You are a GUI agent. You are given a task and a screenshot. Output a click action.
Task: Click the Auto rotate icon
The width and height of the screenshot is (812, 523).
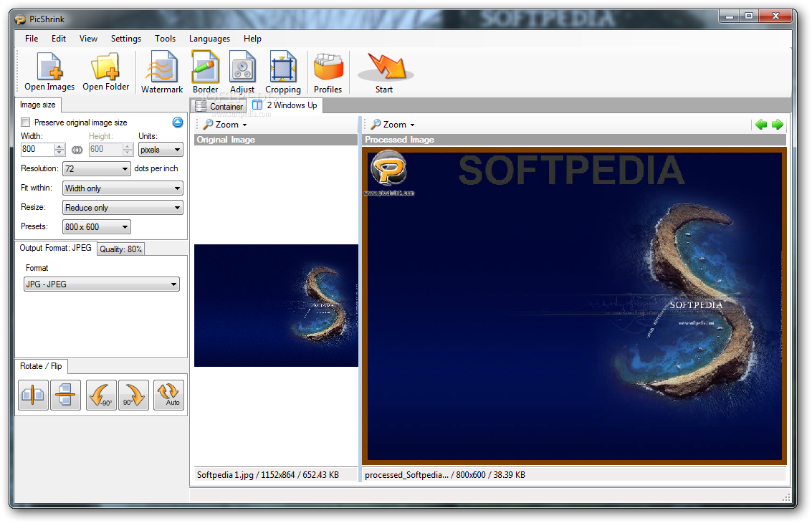pyautogui.click(x=169, y=395)
